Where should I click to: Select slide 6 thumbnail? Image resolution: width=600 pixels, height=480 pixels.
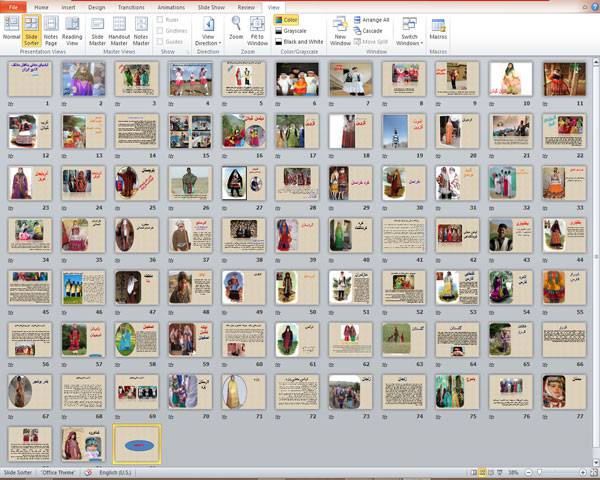(297, 79)
